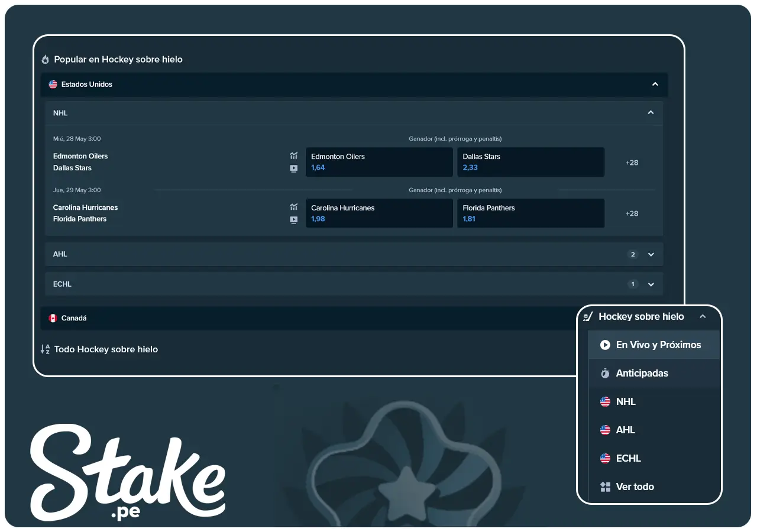Screen dimensions: 757x532
Task: Open statistics icon for Edmonton Oilers match
Action: click(294, 156)
